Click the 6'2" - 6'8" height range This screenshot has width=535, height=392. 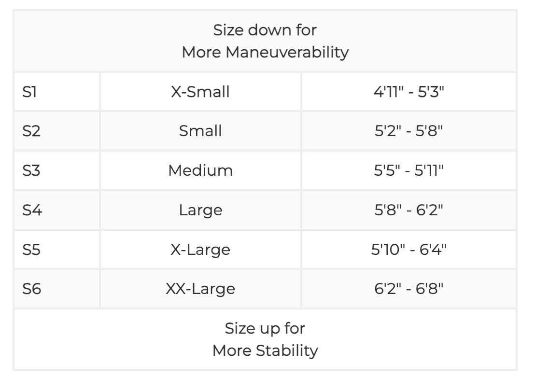pos(408,289)
